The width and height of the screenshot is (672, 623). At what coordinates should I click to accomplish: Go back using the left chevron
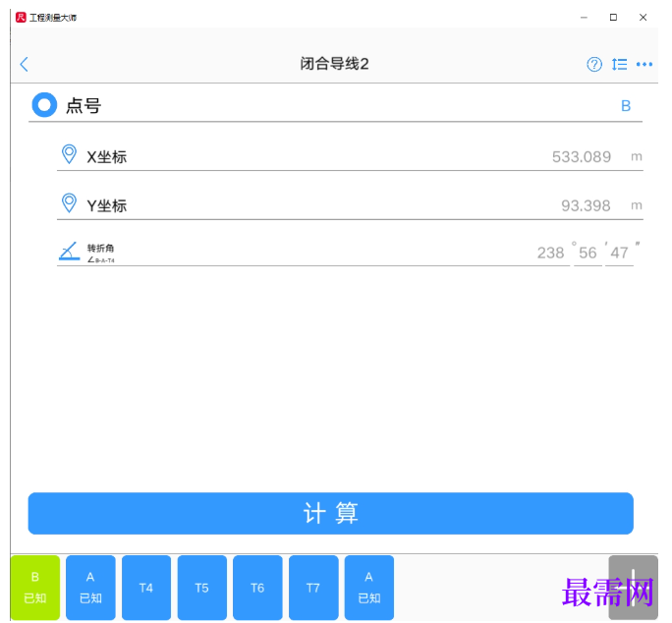[24, 64]
